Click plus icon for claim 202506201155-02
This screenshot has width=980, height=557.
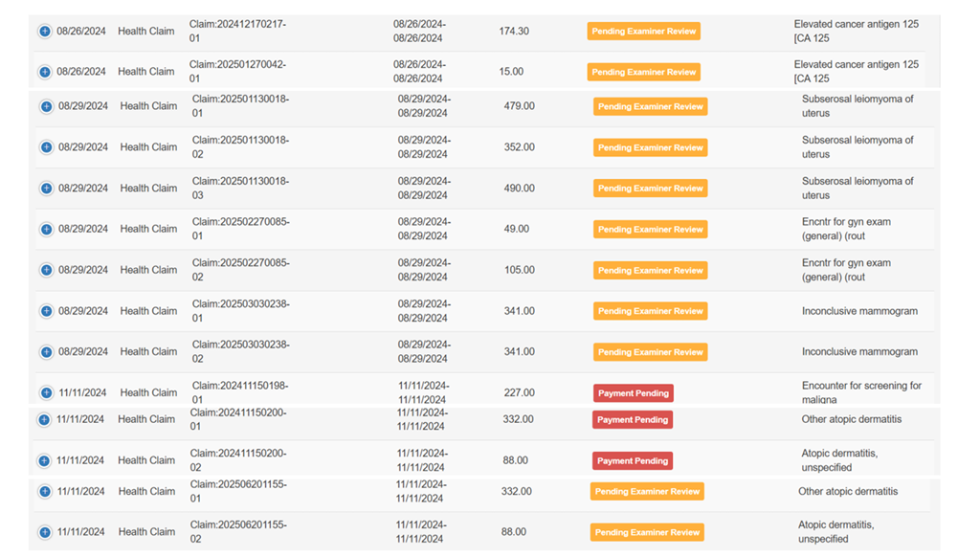(x=45, y=532)
